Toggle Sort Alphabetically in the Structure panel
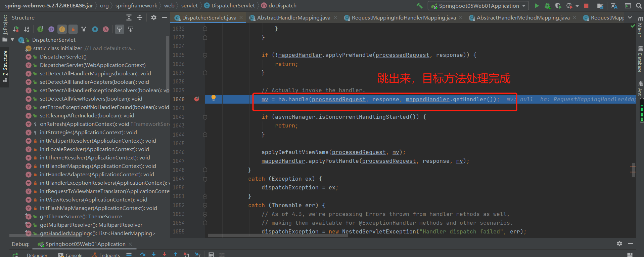Image resolution: width=644 pixels, height=257 pixels. point(27,29)
